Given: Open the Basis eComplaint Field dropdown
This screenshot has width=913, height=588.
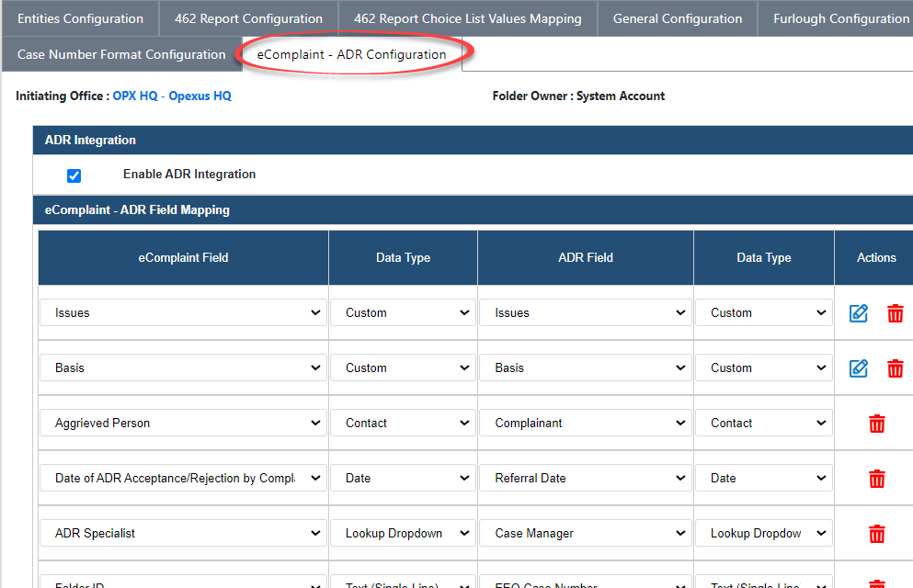Looking at the screenshot, I should (183, 367).
